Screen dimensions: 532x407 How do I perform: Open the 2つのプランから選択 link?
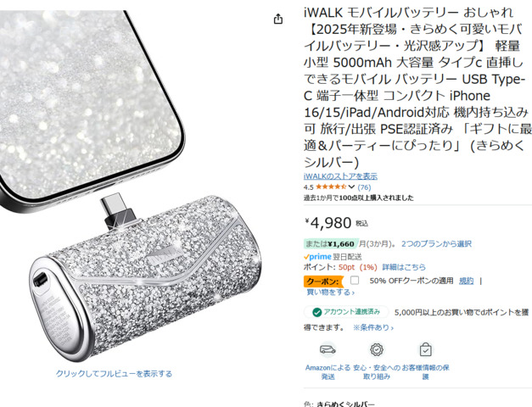[436, 244]
